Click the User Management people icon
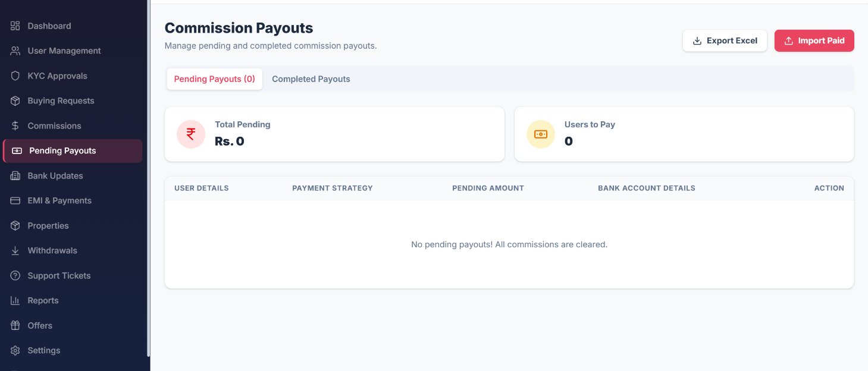Image resolution: width=868 pixels, height=371 pixels. click(15, 51)
